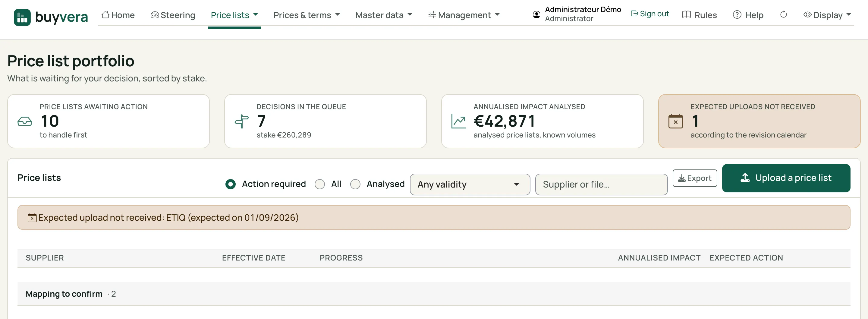868x319 pixels.
Task: Open the Annualised impact analysed card
Action: coord(542,121)
